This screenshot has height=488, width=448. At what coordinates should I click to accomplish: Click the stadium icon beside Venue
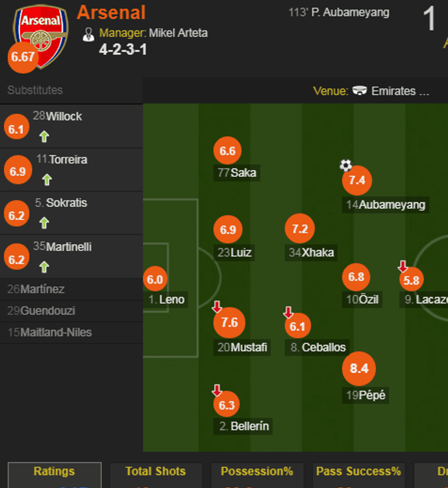click(360, 91)
